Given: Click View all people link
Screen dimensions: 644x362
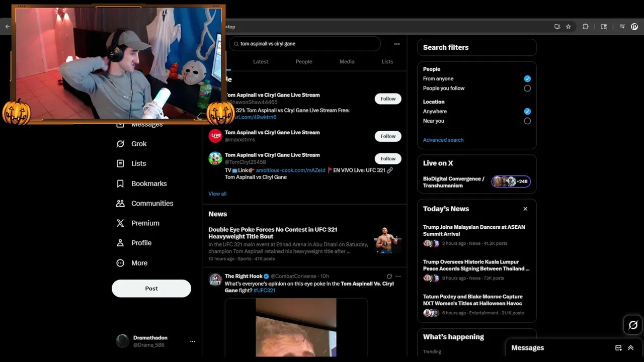Looking at the screenshot, I should click(x=217, y=194).
